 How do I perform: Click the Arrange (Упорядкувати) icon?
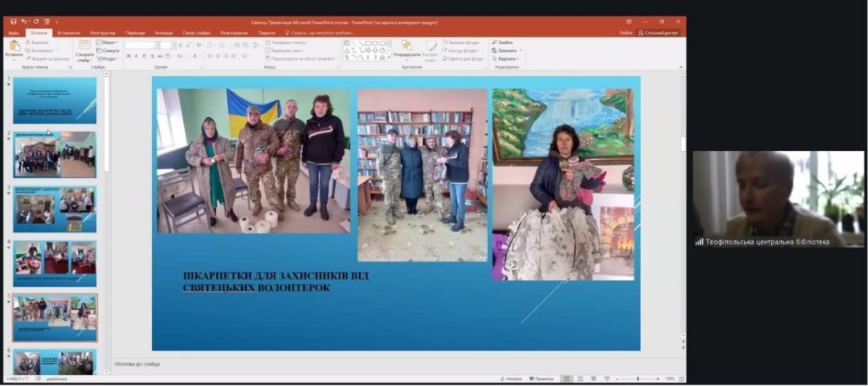point(407,48)
